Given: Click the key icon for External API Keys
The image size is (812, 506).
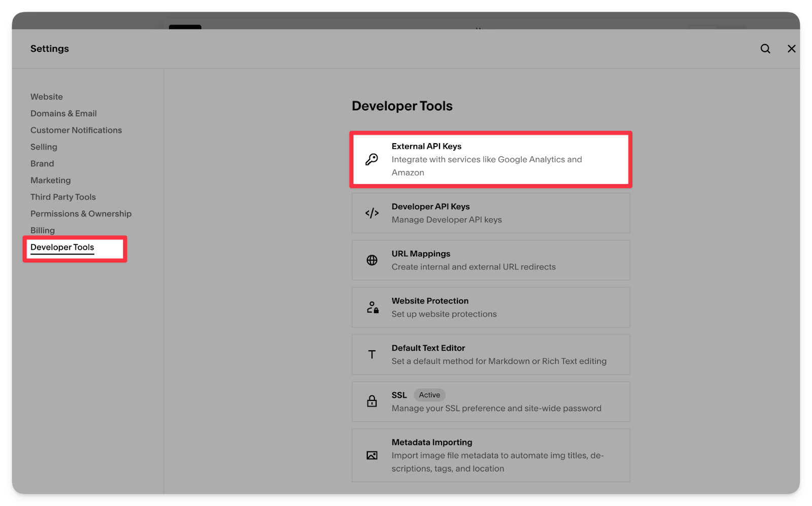Looking at the screenshot, I should 371,159.
